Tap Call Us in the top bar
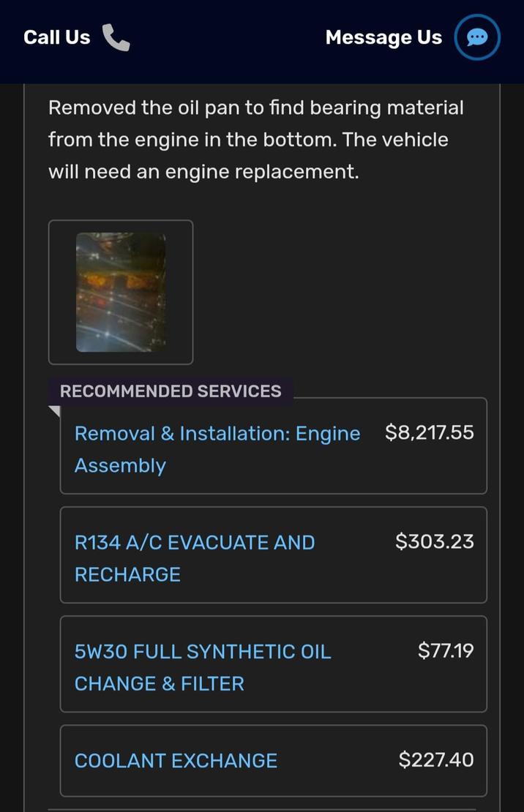Screen dimensions: 524x812 56,37
